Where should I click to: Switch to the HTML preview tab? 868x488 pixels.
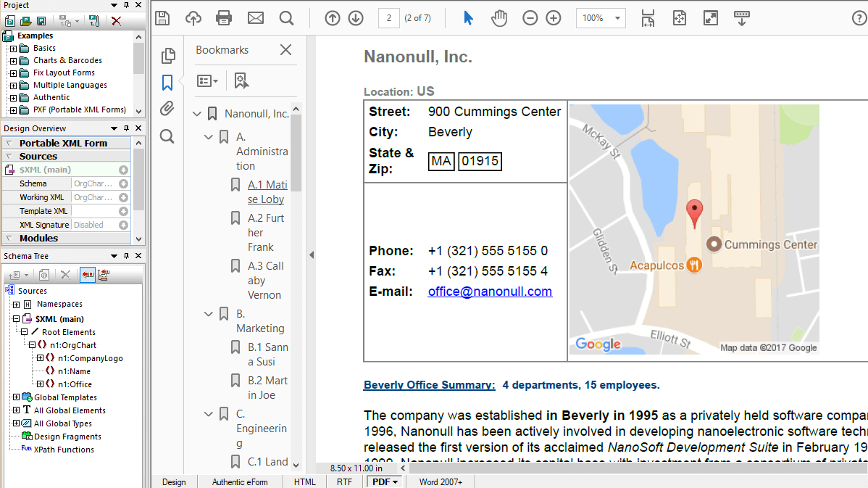(305, 481)
